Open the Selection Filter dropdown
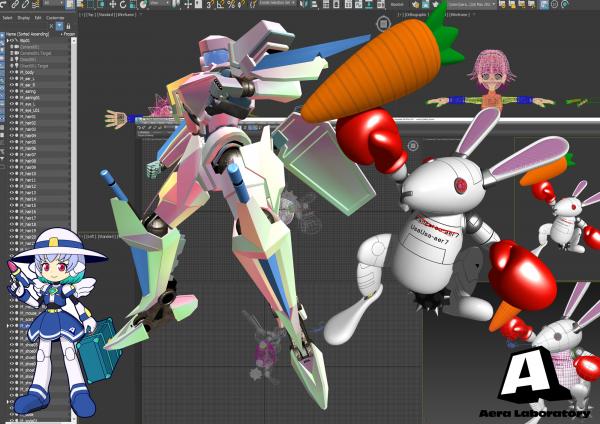This screenshot has width=600, height=424. [53, 3]
